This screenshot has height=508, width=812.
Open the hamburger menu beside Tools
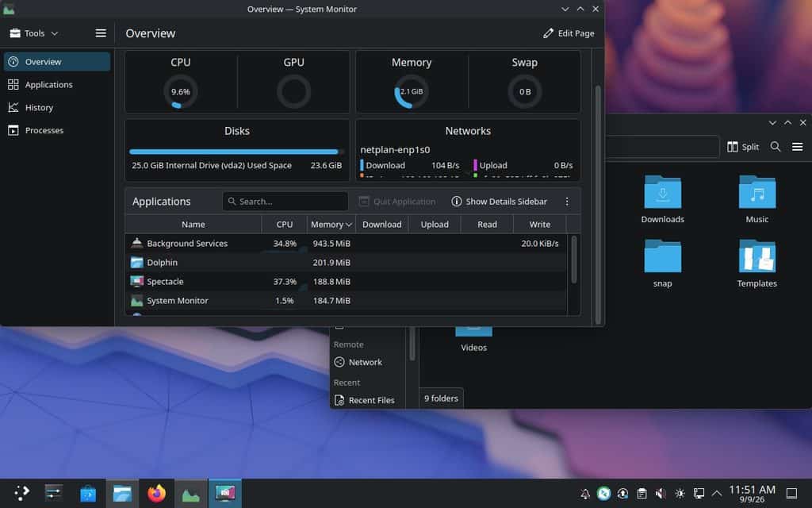pos(101,33)
